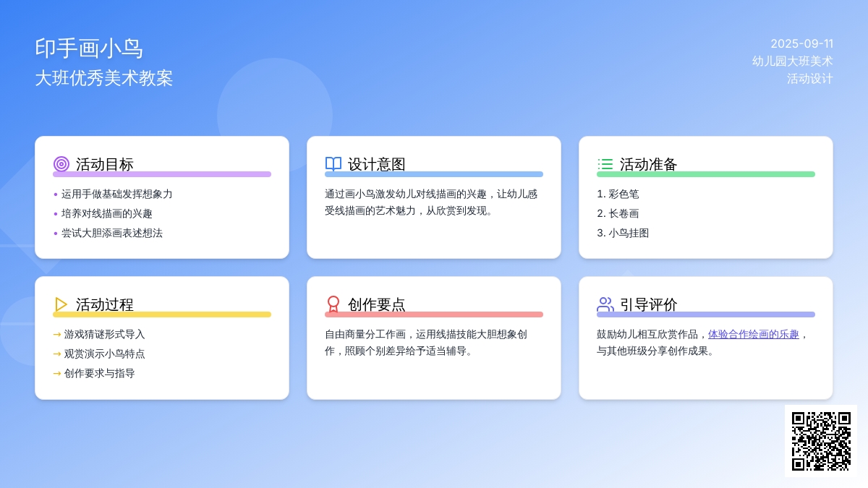868x488 pixels.
Task: Click bullet 运用手做基础发挥想象力
Action: point(117,194)
